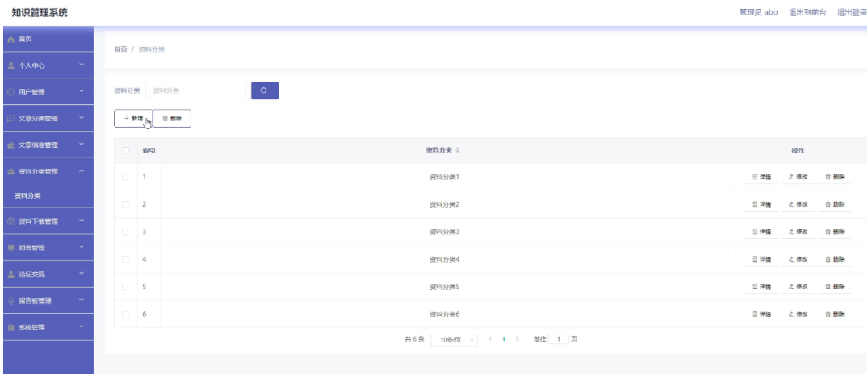Screen dimensions: 868x374
Task: Expand 个人中心 menu chevron
Action: [82, 65]
